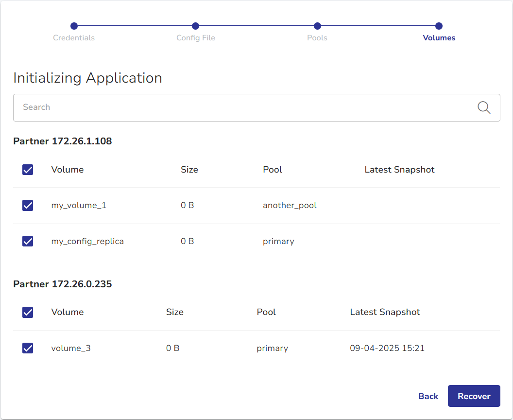The width and height of the screenshot is (513, 420).
Task: Toggle select-all checkbox for Partner 172.26.0.235
Action: (28, 312)
